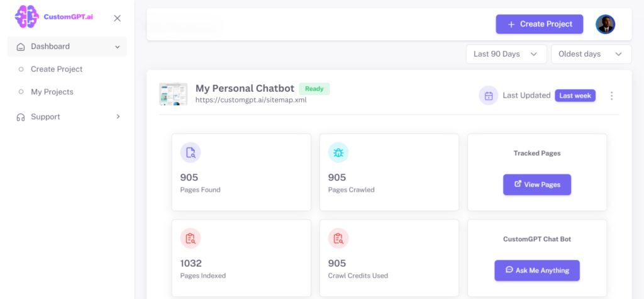Click the green Ready status badge
The height and width of the screenshot is (299, 644).
pos(314,89)
